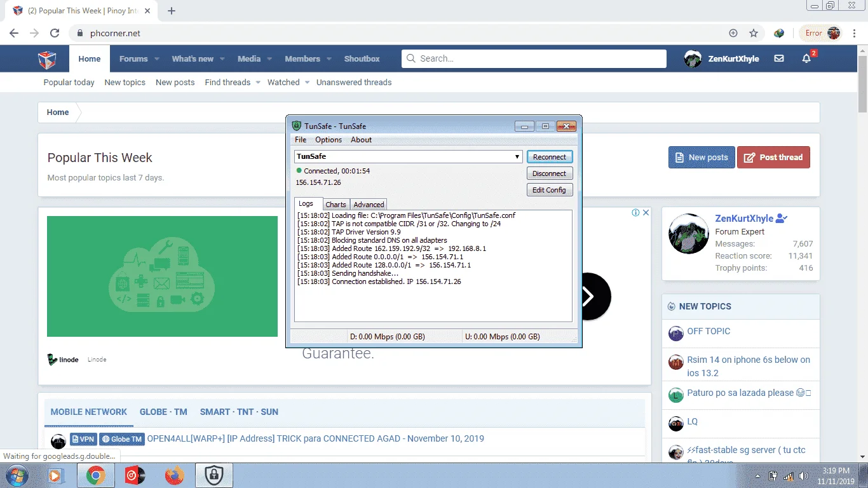The height and width of the screenshot is (488, 868).
Task: Click the Home tab in the forum navbar
Action: pos(90,59)
